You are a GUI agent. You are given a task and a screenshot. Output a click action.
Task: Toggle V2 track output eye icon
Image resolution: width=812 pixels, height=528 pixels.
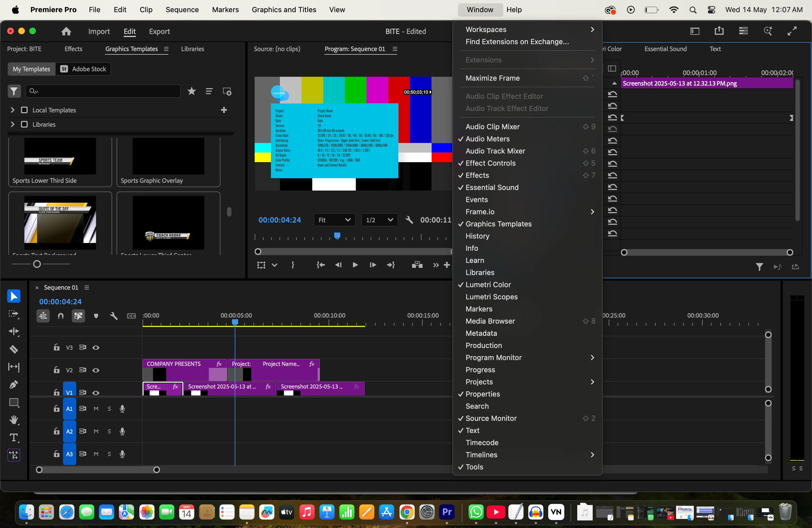pyautogui.click(x=96, y=370)
